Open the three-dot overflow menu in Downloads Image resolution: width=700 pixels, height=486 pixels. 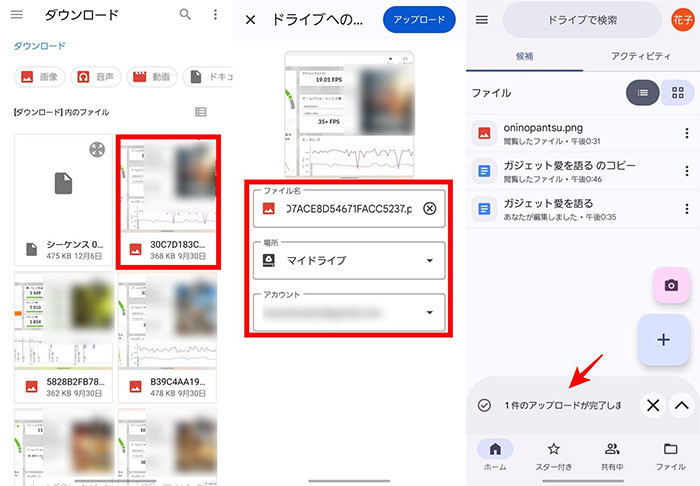(215, 15)
